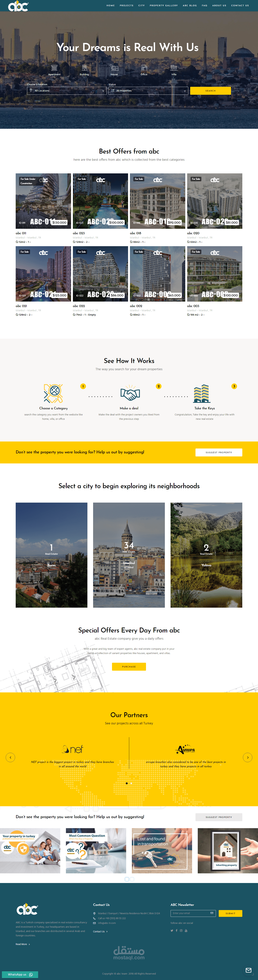Screen dimensions: 258x980
Task: Open the abc 023 listing title
Action: coord(79,233)
